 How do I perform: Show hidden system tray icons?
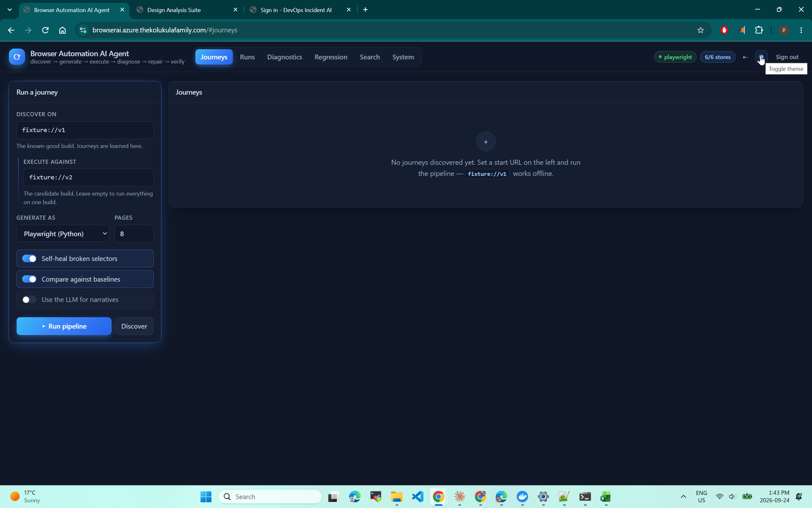coord(684,497)
